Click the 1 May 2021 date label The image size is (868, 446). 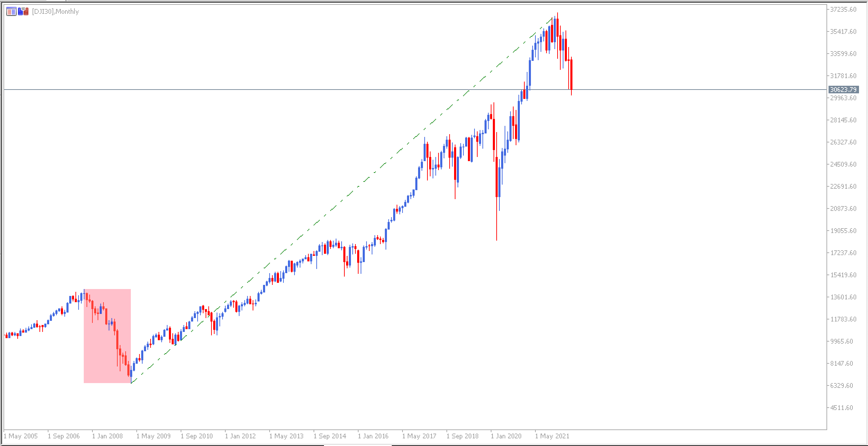pos(552,436)
